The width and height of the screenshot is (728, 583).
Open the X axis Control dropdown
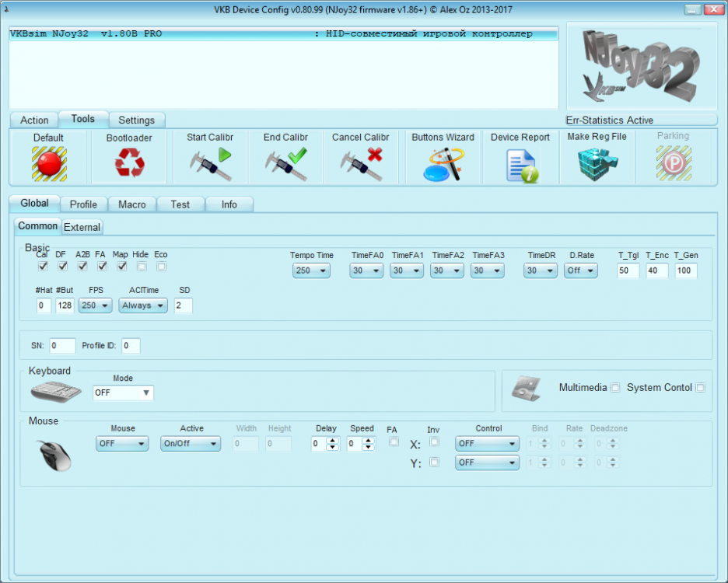point(487,444)
